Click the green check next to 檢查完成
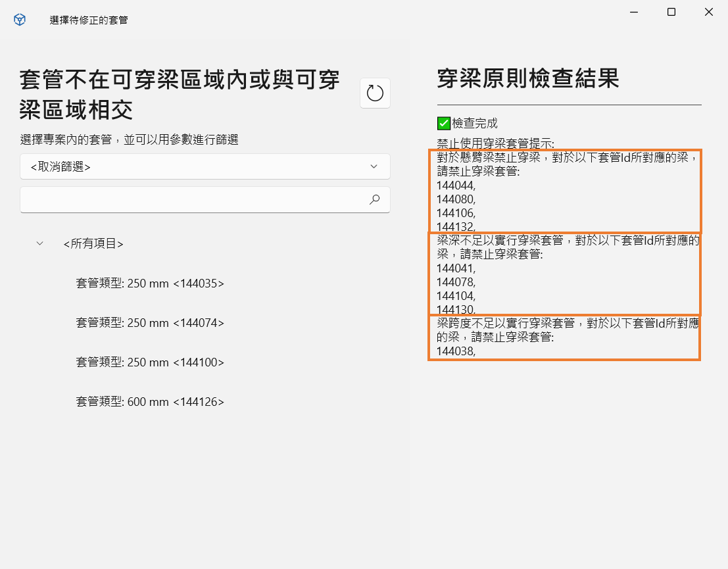The width and height of the screenshot is (728, 569). (x=444, y=123)
